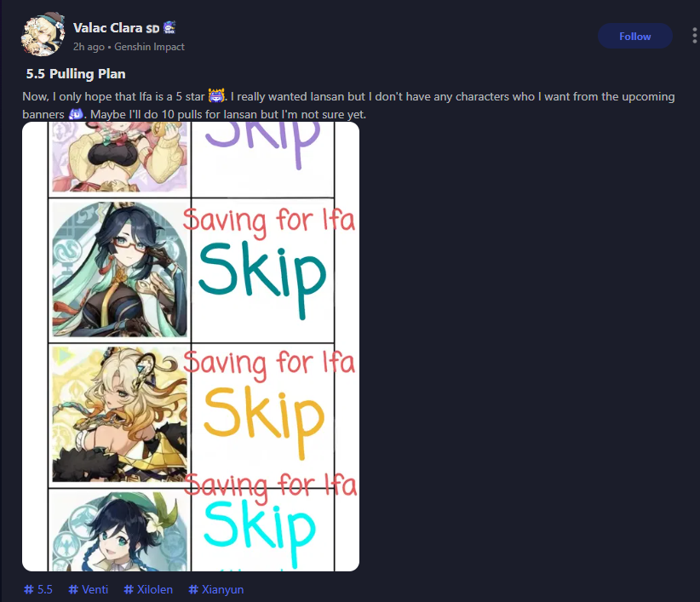Follow Valac Clara
This screenshot has height=602, width=700.
coord(634,36)
